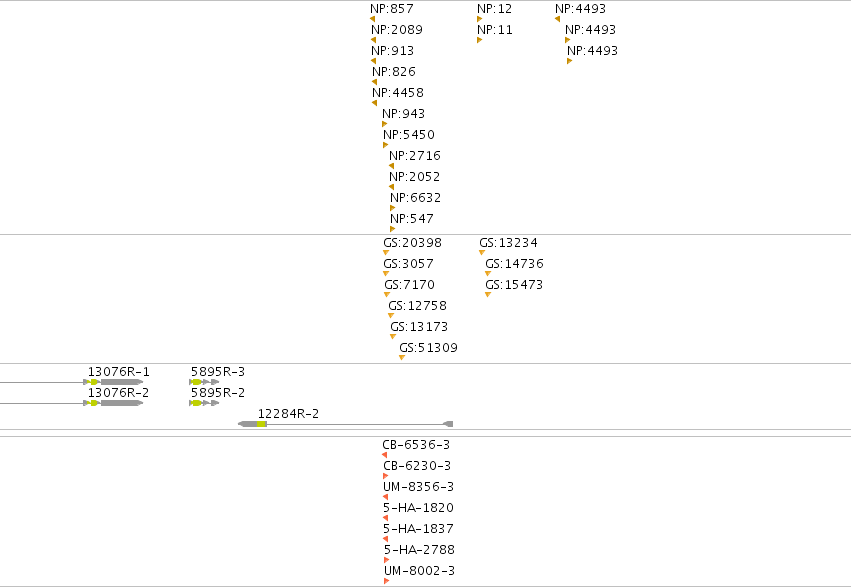Click the arrow glyph under NP:4458
This screenshot has width=851, height=587.
pos(374,103)
